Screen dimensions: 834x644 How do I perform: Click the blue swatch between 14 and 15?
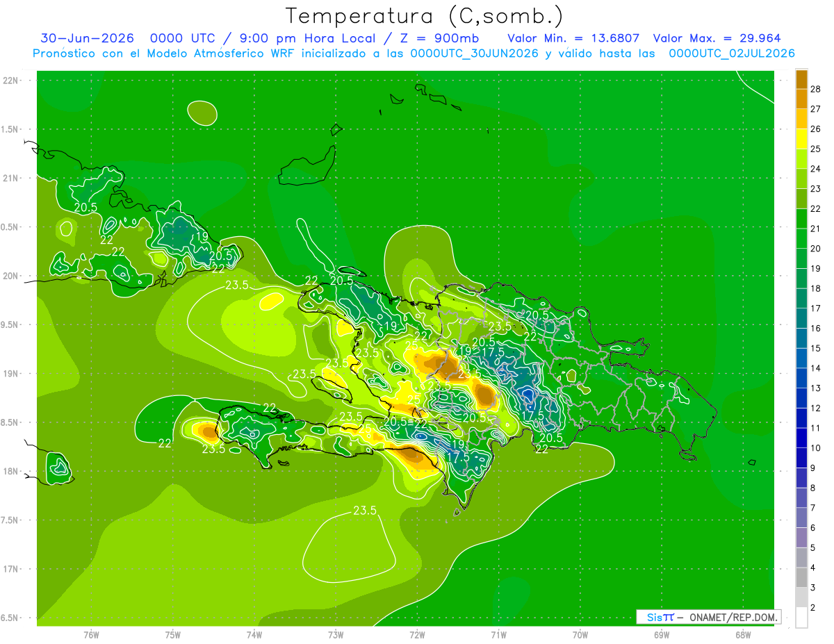(801, 358)
